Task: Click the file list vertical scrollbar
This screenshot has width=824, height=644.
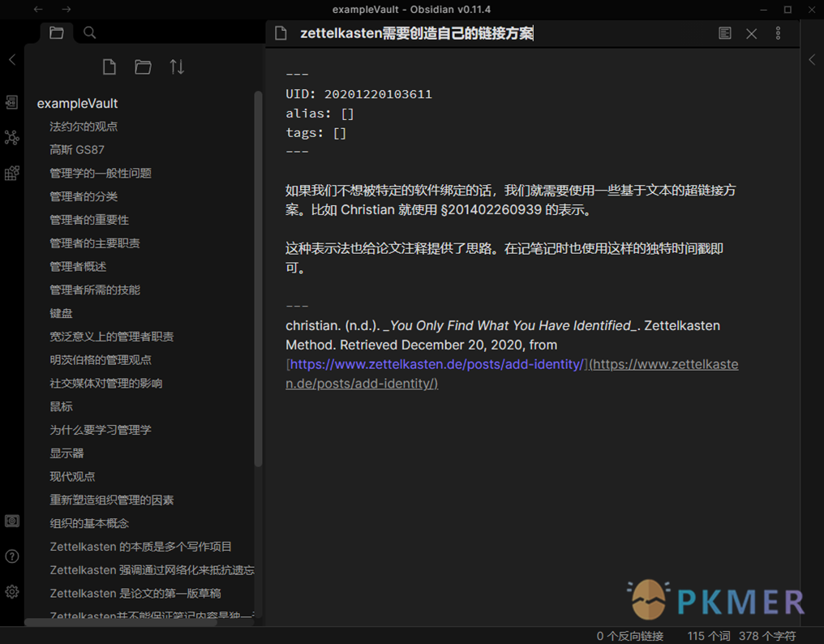Action: click(258, 279)
